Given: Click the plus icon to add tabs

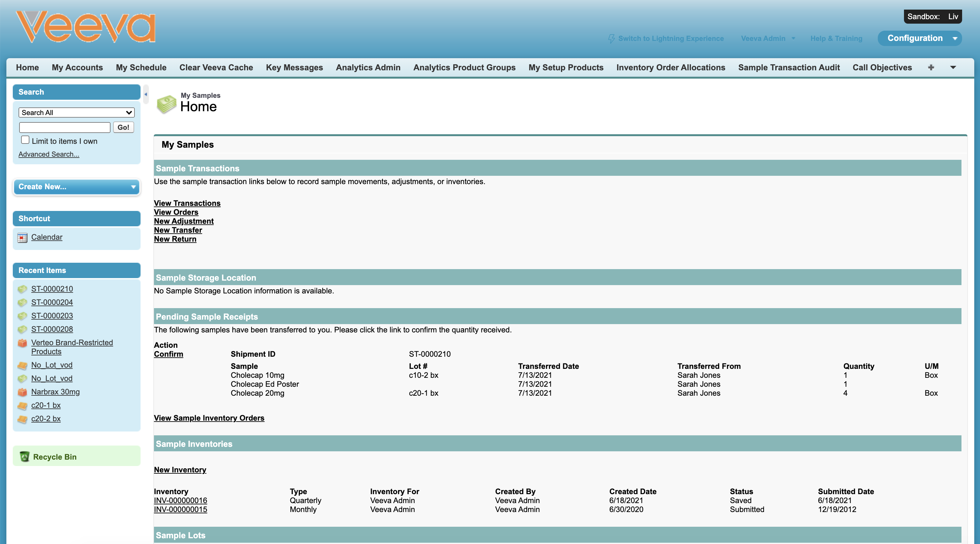Looking at the screenshot, I should (x=930, y=67).
